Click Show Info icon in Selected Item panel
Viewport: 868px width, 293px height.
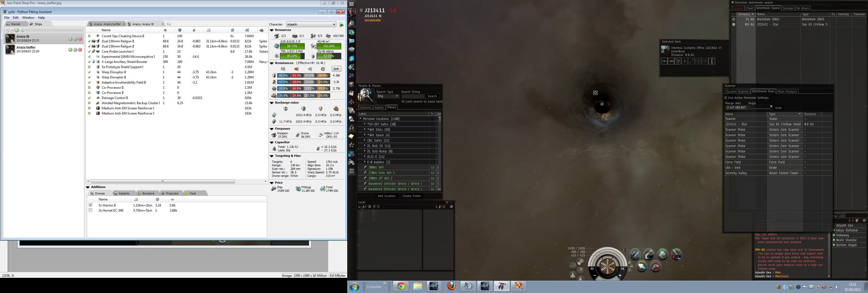pos(712,61)
